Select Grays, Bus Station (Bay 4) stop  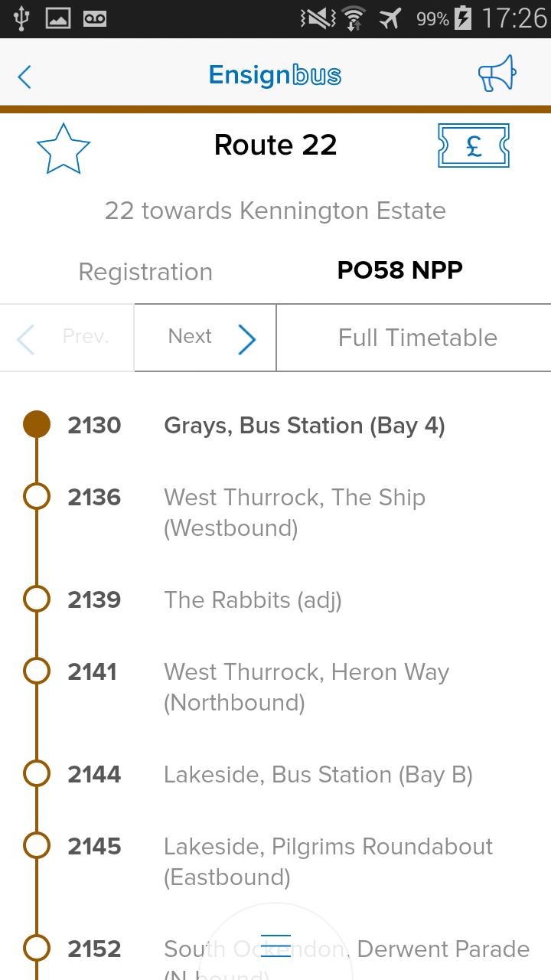pyautogui.click(x=304, y=426)
